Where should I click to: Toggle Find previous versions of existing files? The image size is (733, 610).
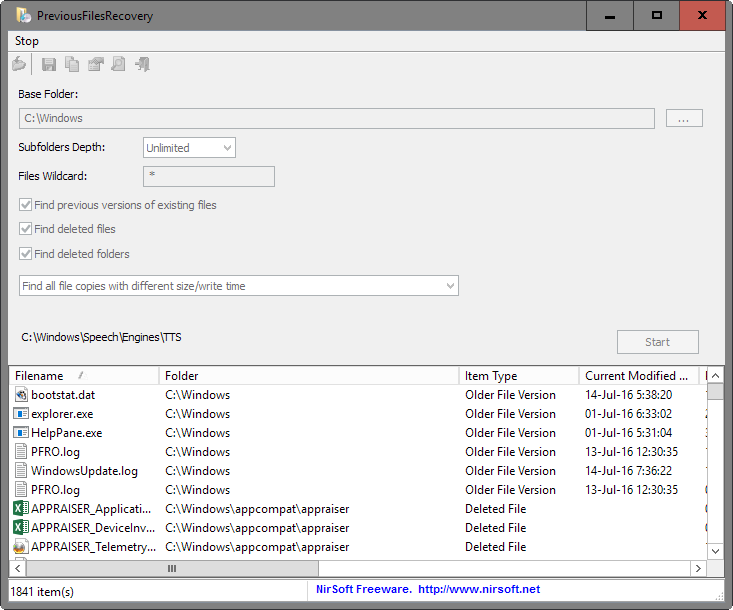25,205
